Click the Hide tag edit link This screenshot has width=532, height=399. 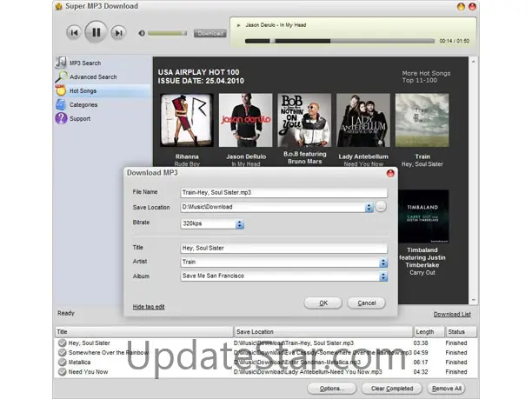click(x=149, y=307)
